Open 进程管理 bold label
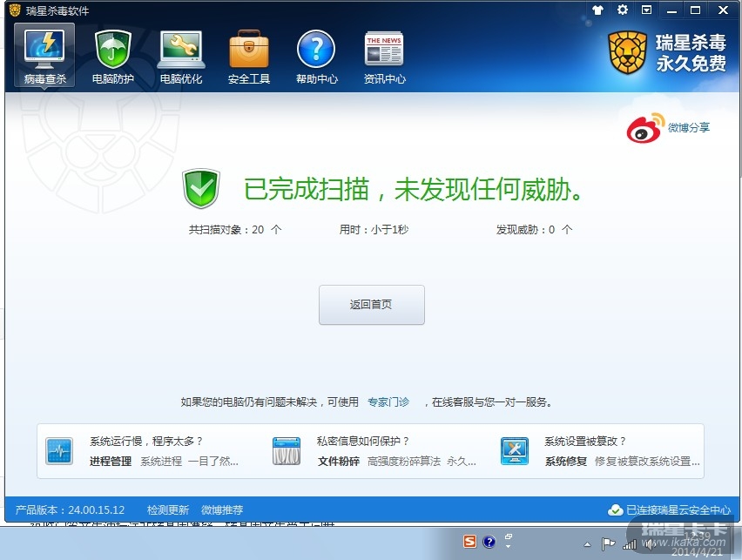The width and height of the screenshot is (742, 560). 111,461
